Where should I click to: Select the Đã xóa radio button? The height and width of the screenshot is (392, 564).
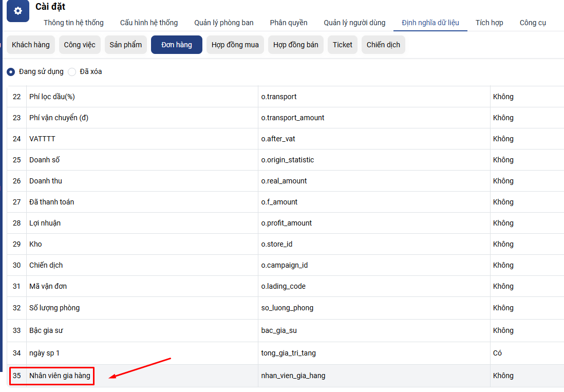click(x=72, y=72)
